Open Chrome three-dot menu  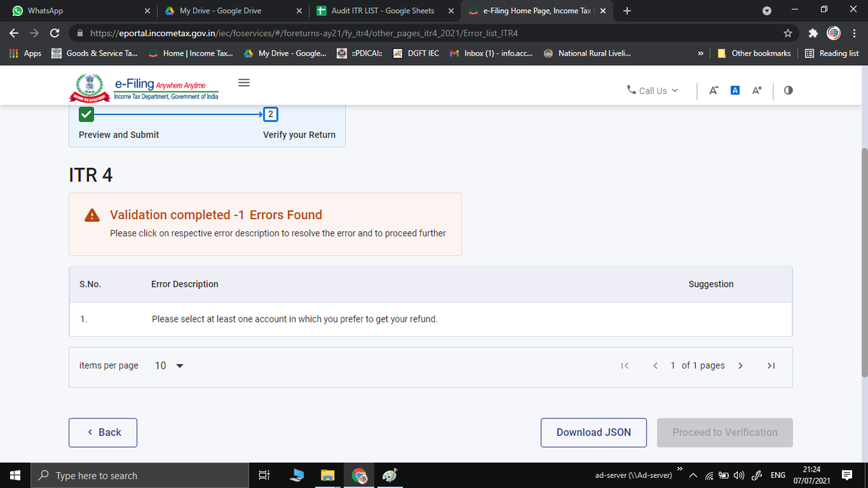(x=854, y=33)
